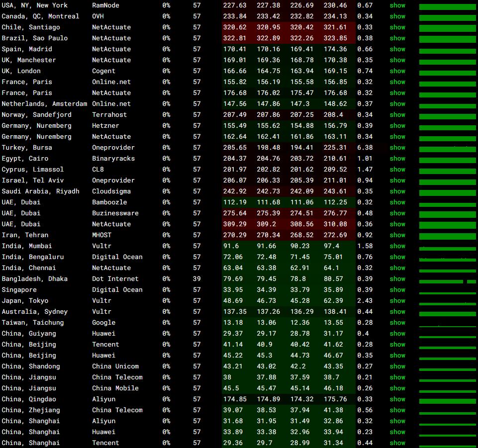Click 'show' for UAE Dubai NetActuate

[x=397, y=224]
